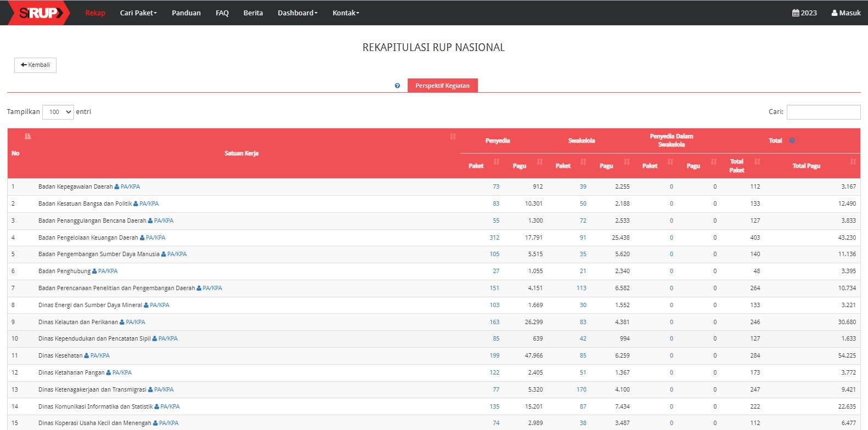Open PA/KPA link for Dinas Ketenagakerjaan dan Transmigrasi

[x=164, y=389]
